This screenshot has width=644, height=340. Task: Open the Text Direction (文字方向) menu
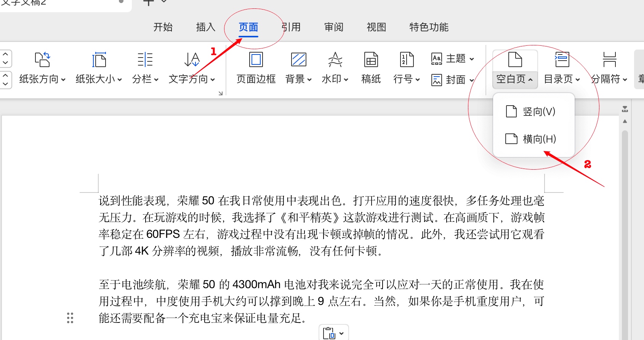pyautogui.click(x=192, y=79)
